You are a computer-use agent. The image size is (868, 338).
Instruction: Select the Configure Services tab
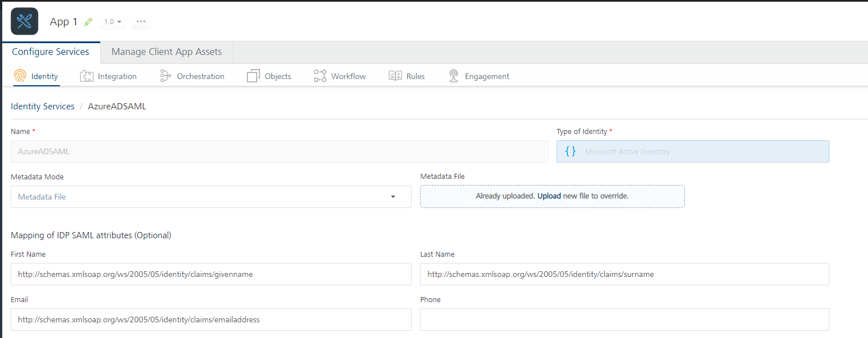50,52
